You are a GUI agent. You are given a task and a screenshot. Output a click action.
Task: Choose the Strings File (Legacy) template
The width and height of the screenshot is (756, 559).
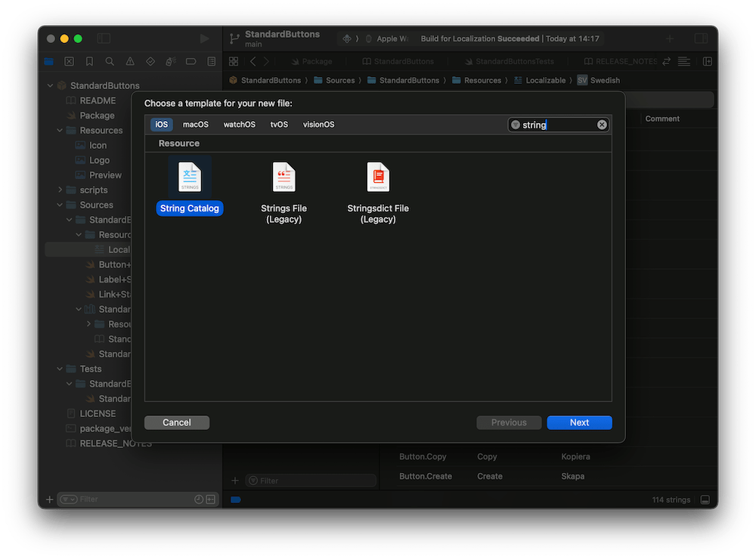[283, 178]
